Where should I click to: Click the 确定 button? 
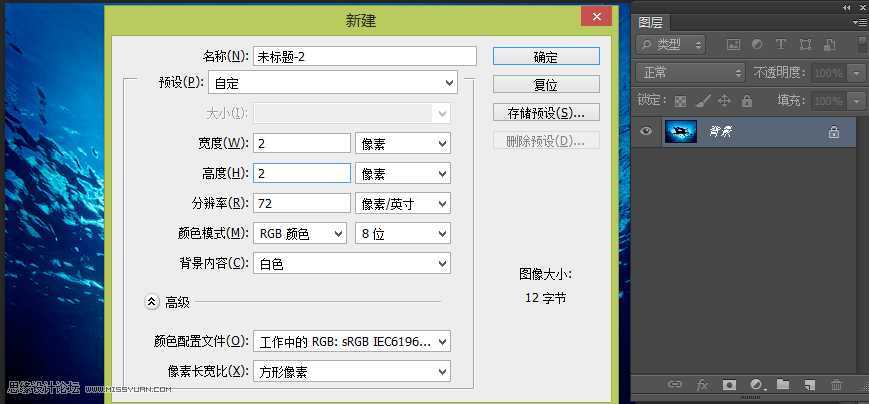tap(546, 57)
